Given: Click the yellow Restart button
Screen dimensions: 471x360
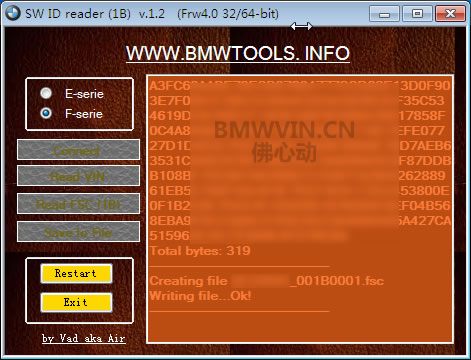Looking at the screenshot, I should [76, 274].
